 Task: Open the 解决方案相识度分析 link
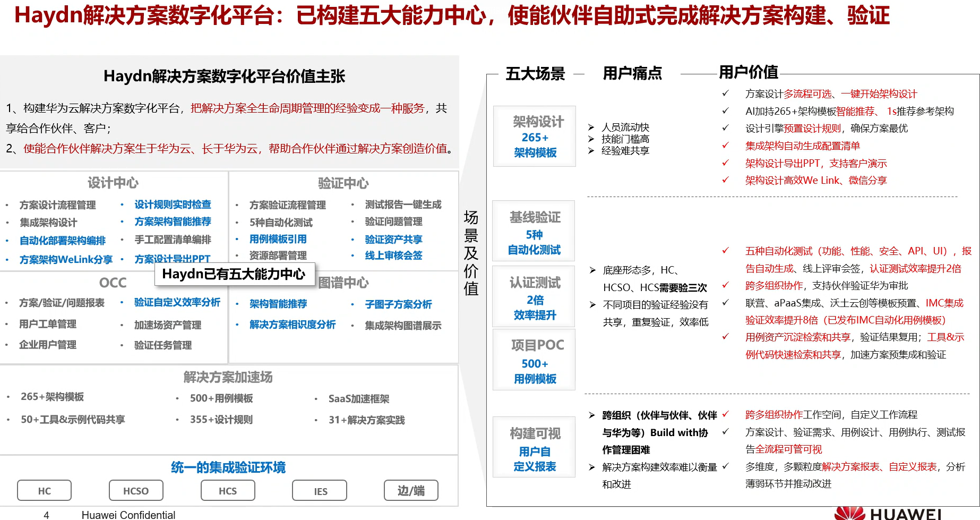pos(293,325)
